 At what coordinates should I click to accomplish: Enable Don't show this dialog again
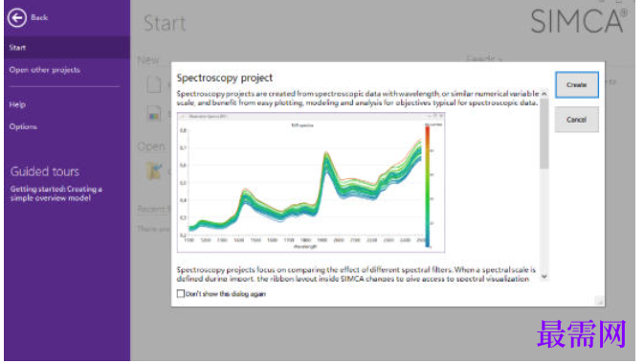180,294
